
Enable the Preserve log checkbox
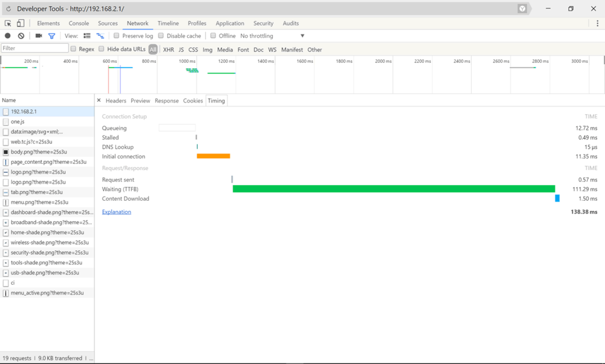click(x=117, y=36)
